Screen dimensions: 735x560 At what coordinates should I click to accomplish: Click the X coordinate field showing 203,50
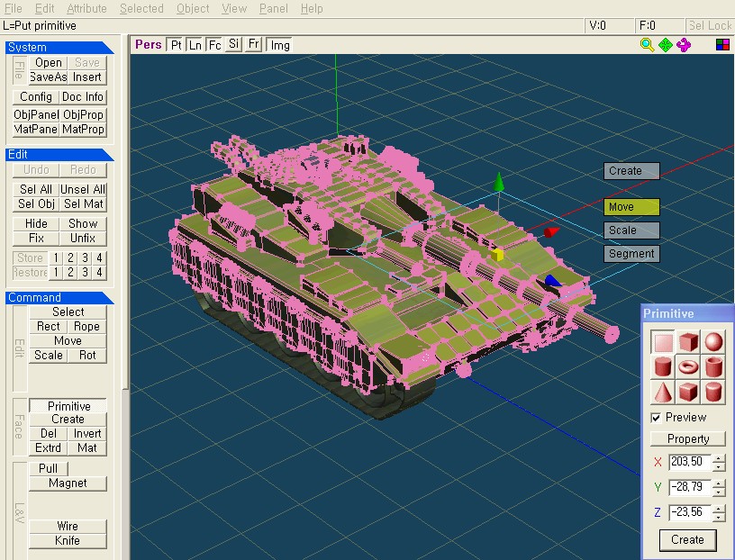[x=690, y=462]
